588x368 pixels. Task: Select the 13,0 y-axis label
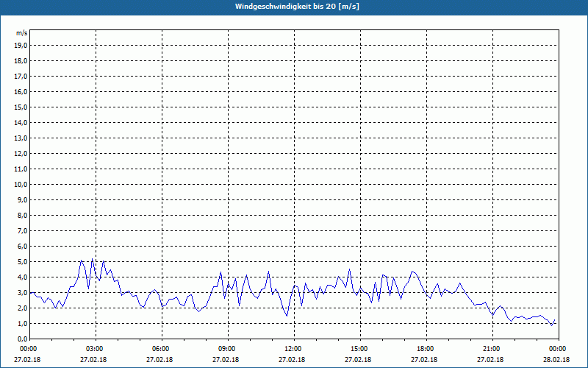(x=21, y=138)
